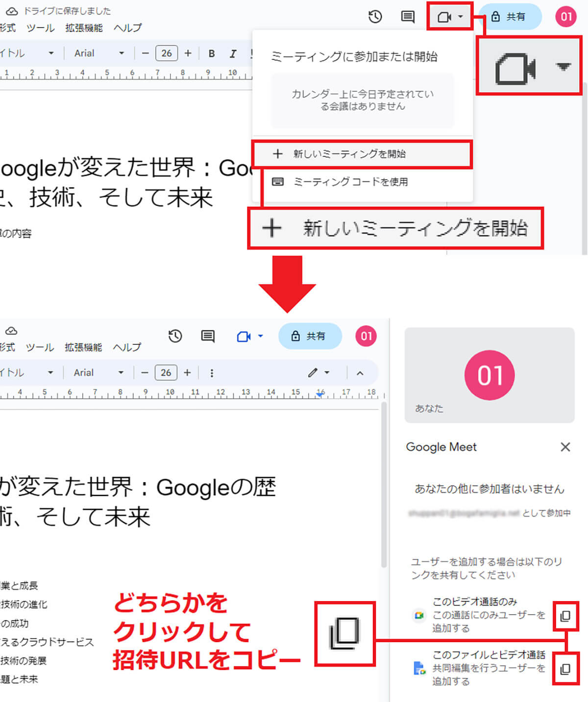The height and width of the screenshot is (702, 588).
Task: Click the Google Meet panel title
Action: click(x=441, y=447)
